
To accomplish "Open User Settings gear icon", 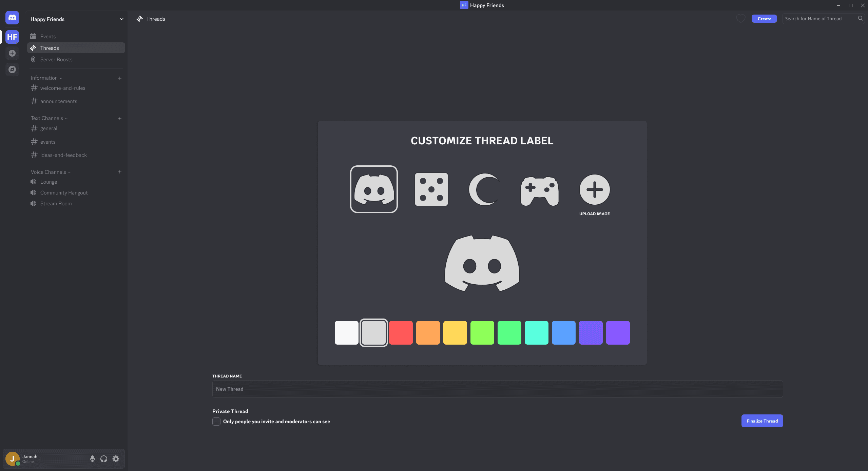I will 116,459.
